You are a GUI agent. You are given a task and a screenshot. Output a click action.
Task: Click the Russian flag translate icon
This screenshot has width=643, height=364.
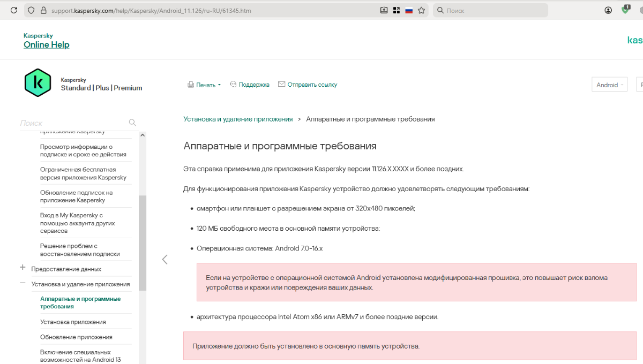click(409, 10)
